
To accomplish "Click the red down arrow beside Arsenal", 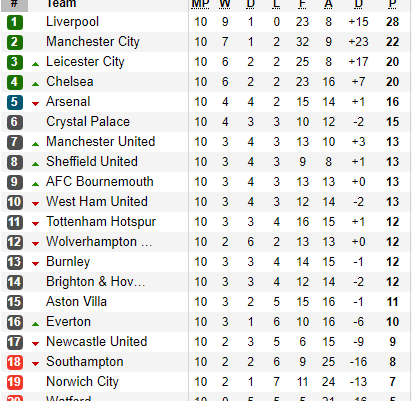I will [x=35, y=104].
